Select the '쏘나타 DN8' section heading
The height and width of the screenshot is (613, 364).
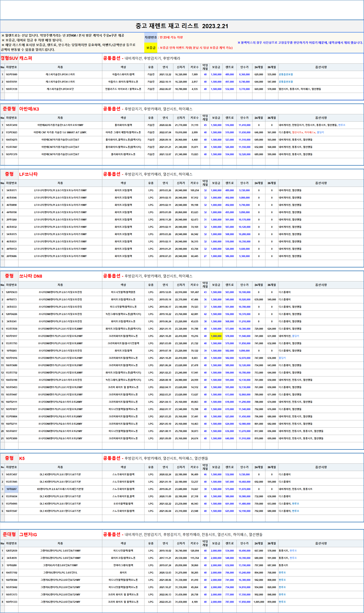[x=31, y=276]
